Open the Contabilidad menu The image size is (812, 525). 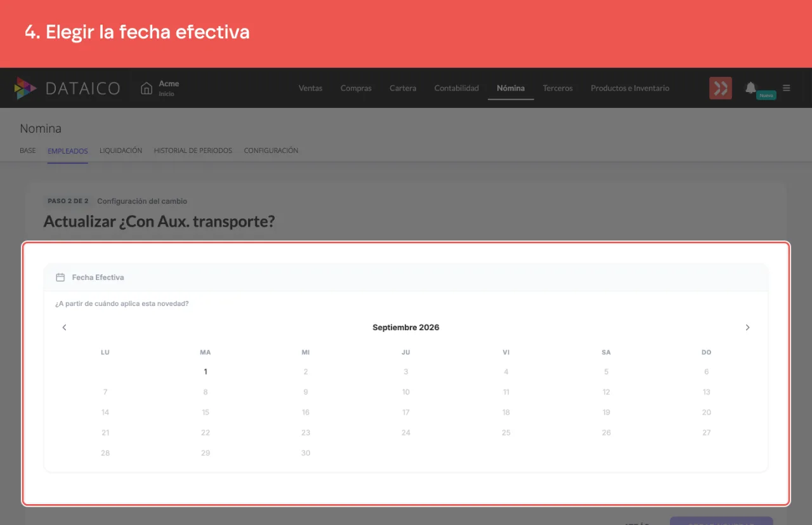click(x=457, y=88)
